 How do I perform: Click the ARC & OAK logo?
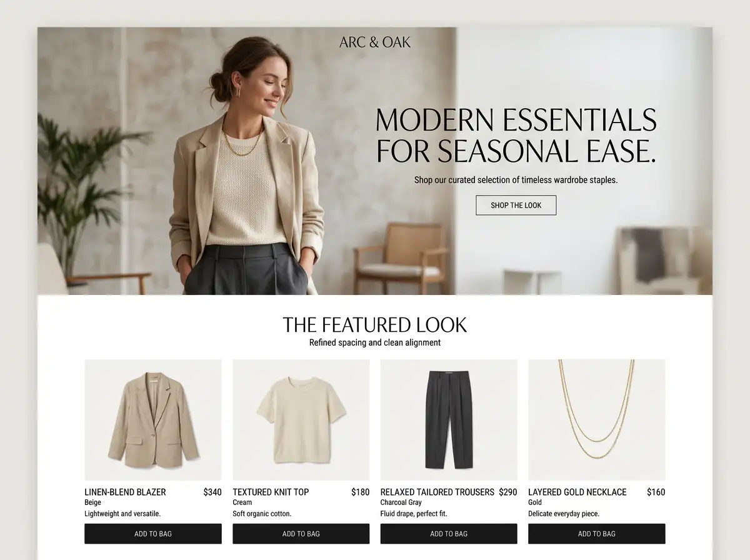coord(375,42)
